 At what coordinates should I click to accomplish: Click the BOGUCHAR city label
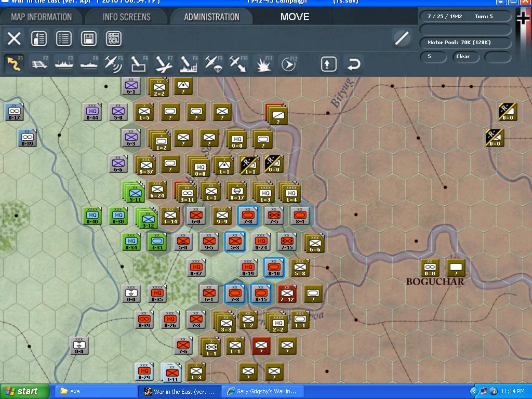coord(435,282)
